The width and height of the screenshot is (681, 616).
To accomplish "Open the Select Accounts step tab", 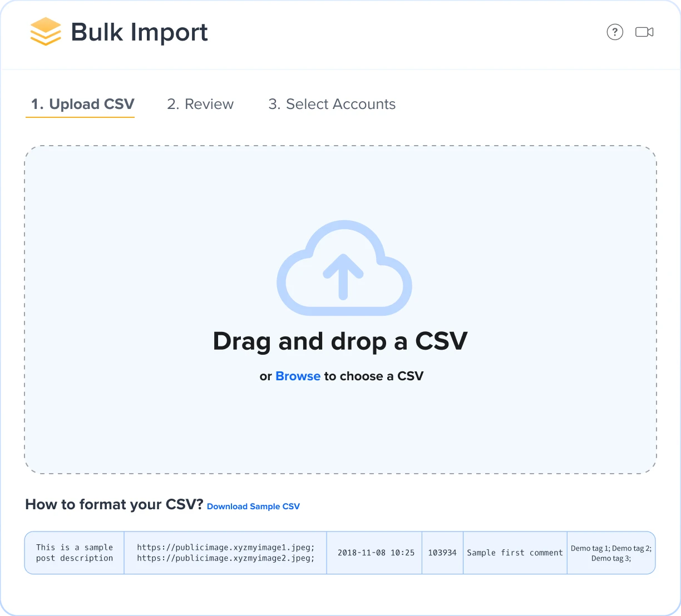I will coord(332,105).
